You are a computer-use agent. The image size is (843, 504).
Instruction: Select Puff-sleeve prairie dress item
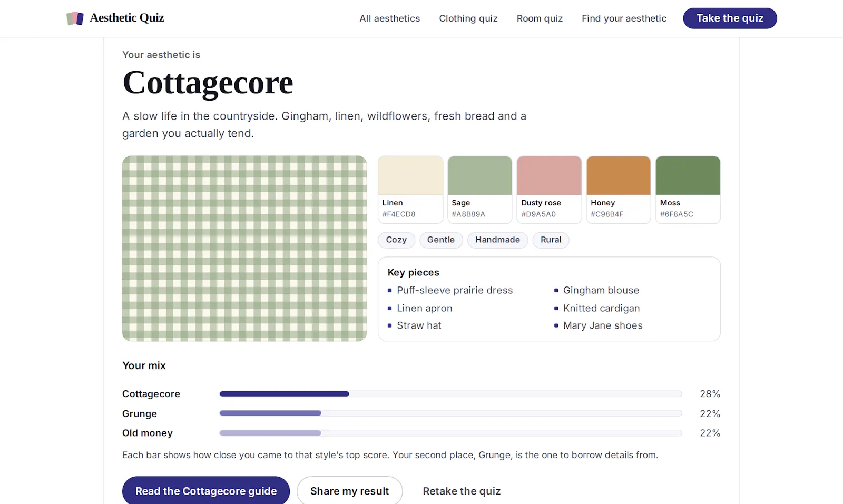click(x=455, y=291)
